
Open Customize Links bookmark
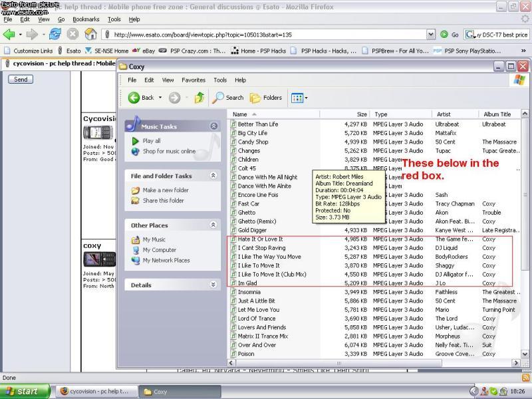[29, 51]
